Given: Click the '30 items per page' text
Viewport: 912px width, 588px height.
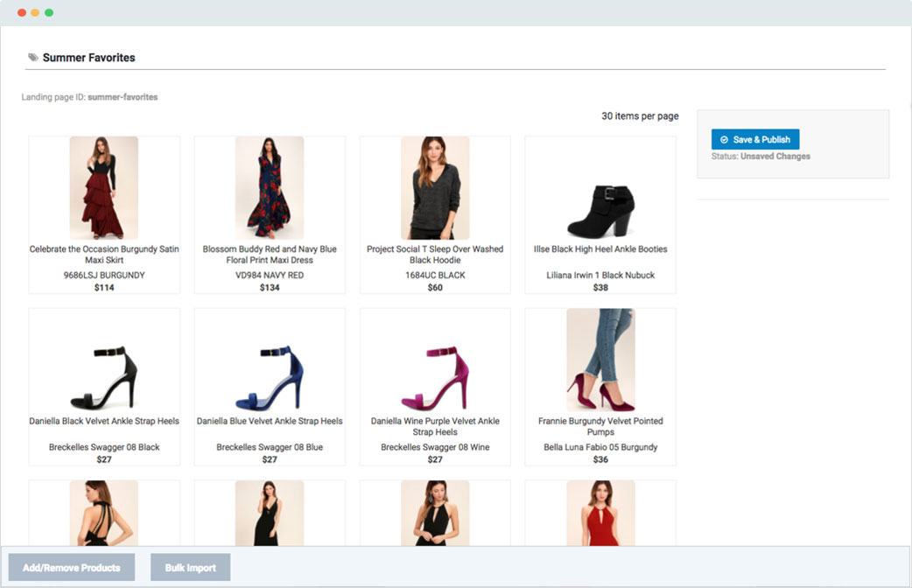Looking at the screenshot, I should tap(640, 115).
